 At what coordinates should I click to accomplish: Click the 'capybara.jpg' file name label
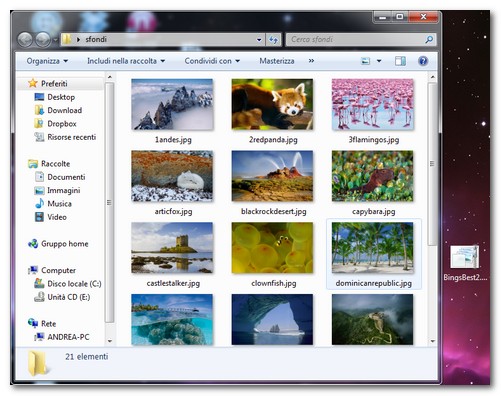374,212
